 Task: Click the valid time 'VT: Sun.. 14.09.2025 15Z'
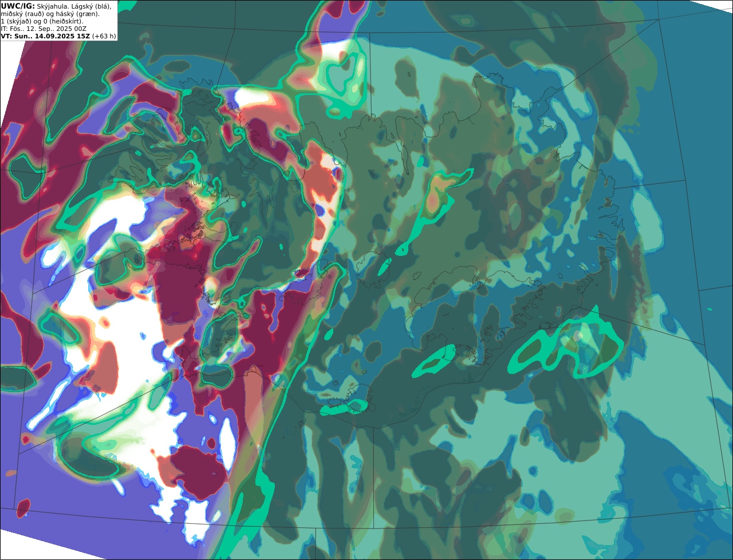pyautogui.click(x=45, y=36)
